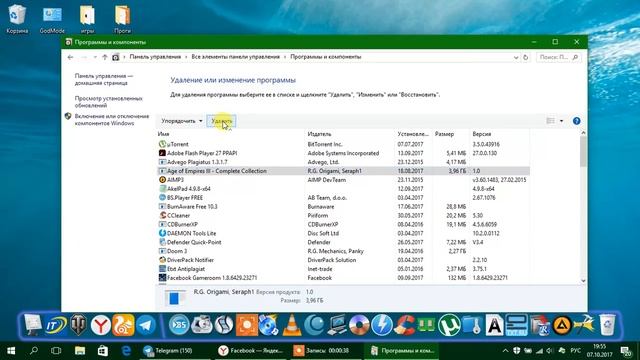Open the Упорядочить dropdown menu
The height and width of the screenshot is (360, 640).
click(182, 121)
